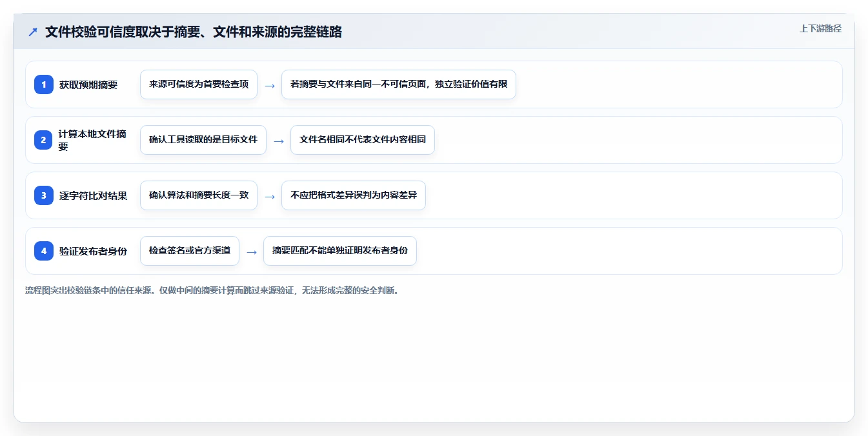The image size is (868, 436).
Task: Click the title 文件校验可信度取决于摘要、文件和来源的完整链路
Action: pyautogui.click(x=194, y=32)
